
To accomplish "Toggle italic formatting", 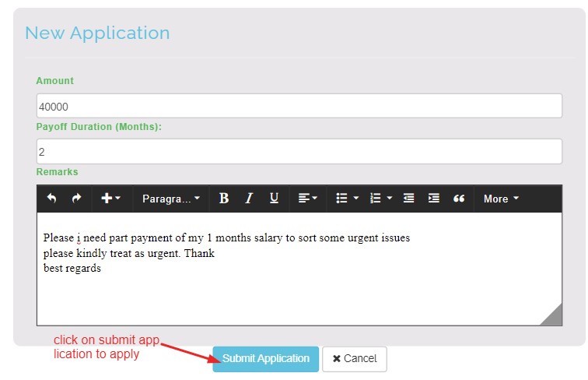I will coord(249,199).
